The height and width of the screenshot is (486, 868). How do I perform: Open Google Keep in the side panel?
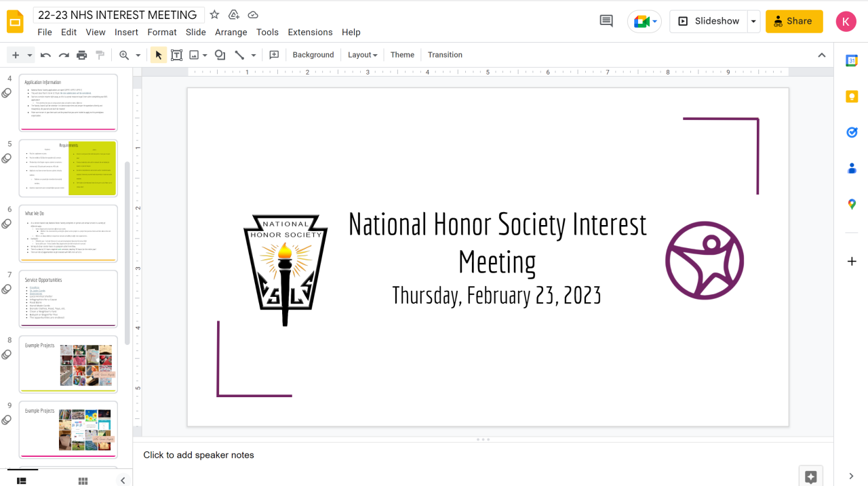click(x=852, y=96)
